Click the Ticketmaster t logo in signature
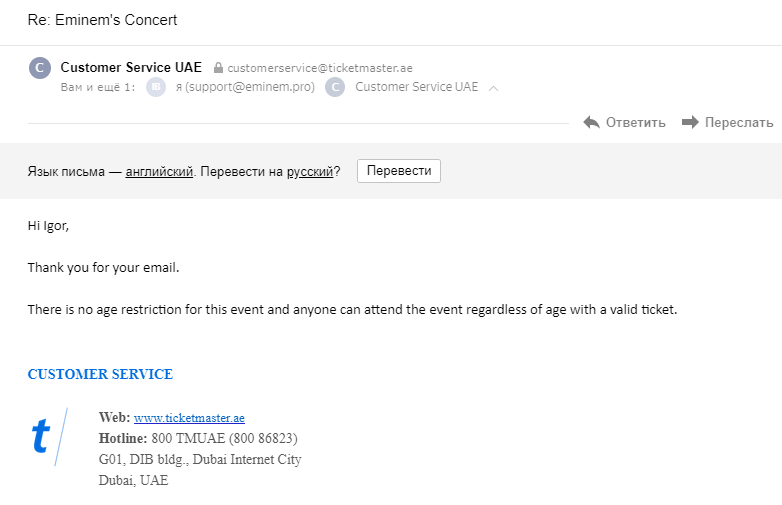This screenshot has height=505, width=782. click(41, 436)
